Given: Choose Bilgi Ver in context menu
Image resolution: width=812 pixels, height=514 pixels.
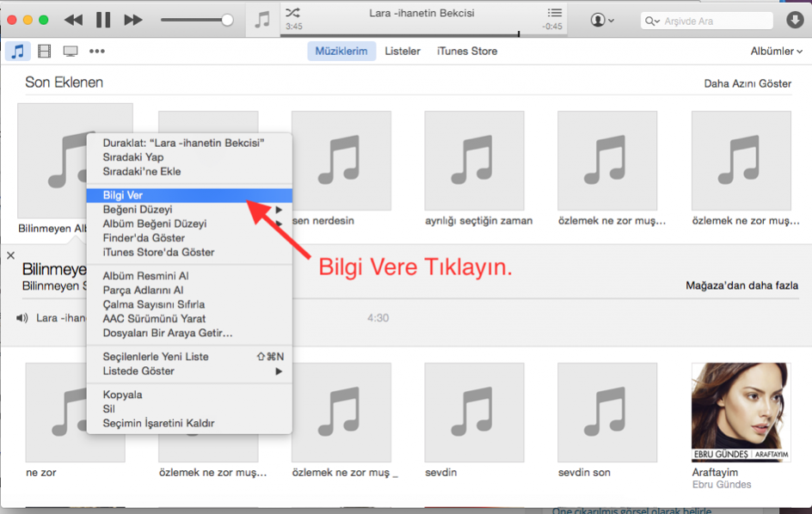Looking at the screenshot, I should tap(189, 195).
